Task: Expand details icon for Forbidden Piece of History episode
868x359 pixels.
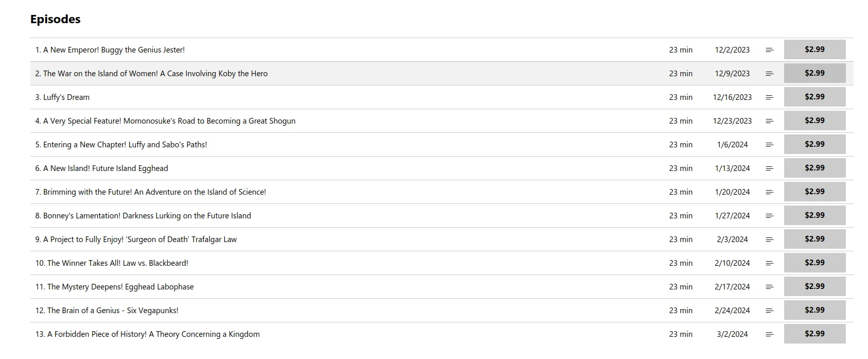Action: tap(769, 334)
